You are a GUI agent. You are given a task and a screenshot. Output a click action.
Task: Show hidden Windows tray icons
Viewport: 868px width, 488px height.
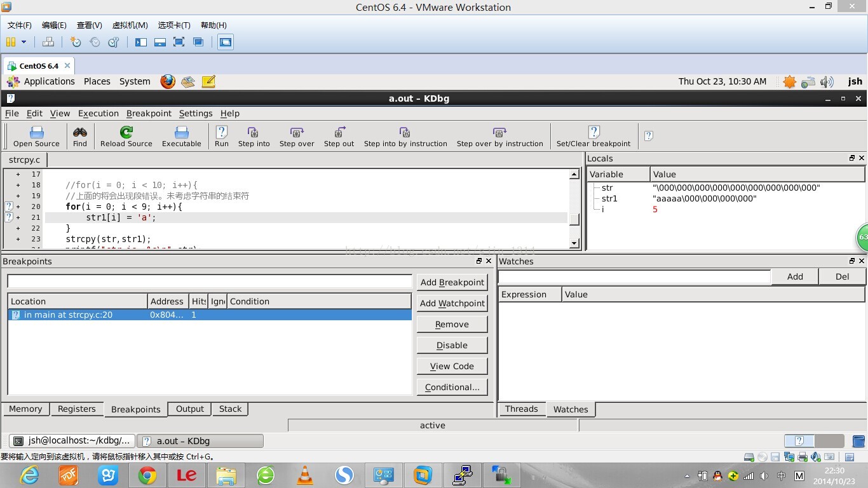click(x=687, y=476)
